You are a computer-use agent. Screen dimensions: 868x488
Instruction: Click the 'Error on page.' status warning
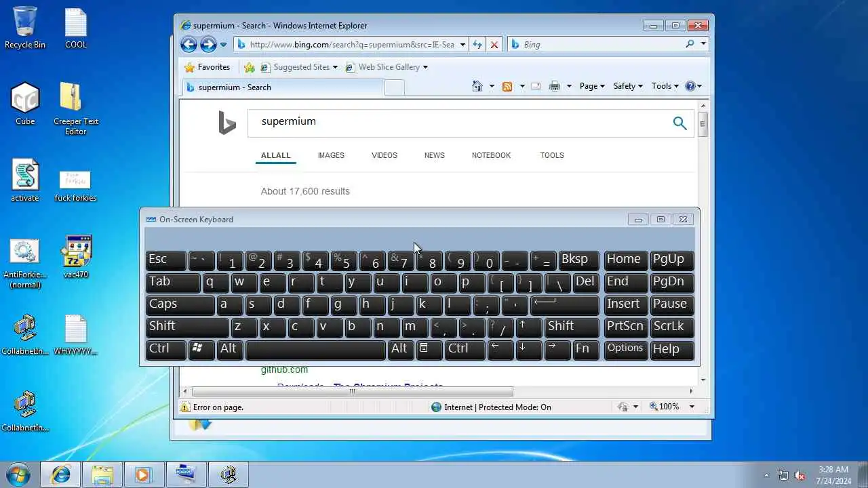click(x=212, y=407)
